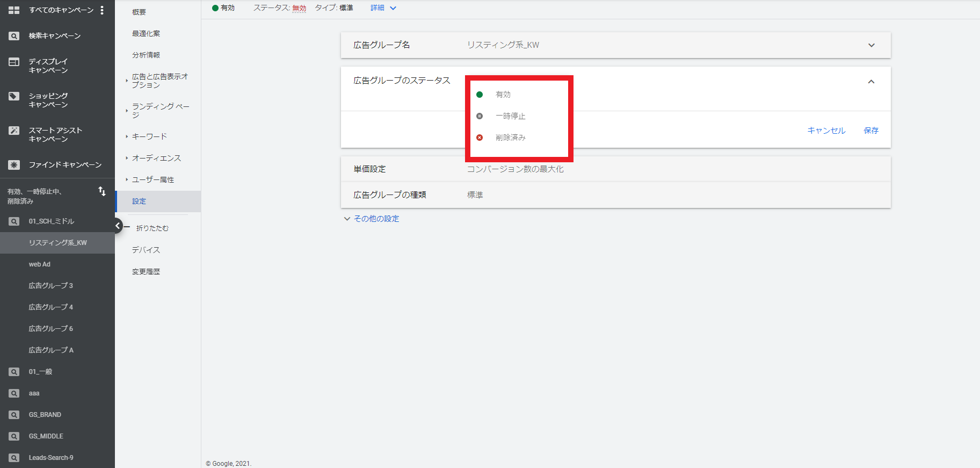This screenshot has width=980, height=468.
Task: Expand the ユーザー属性 menu item
Action: [x=153, y=179]
